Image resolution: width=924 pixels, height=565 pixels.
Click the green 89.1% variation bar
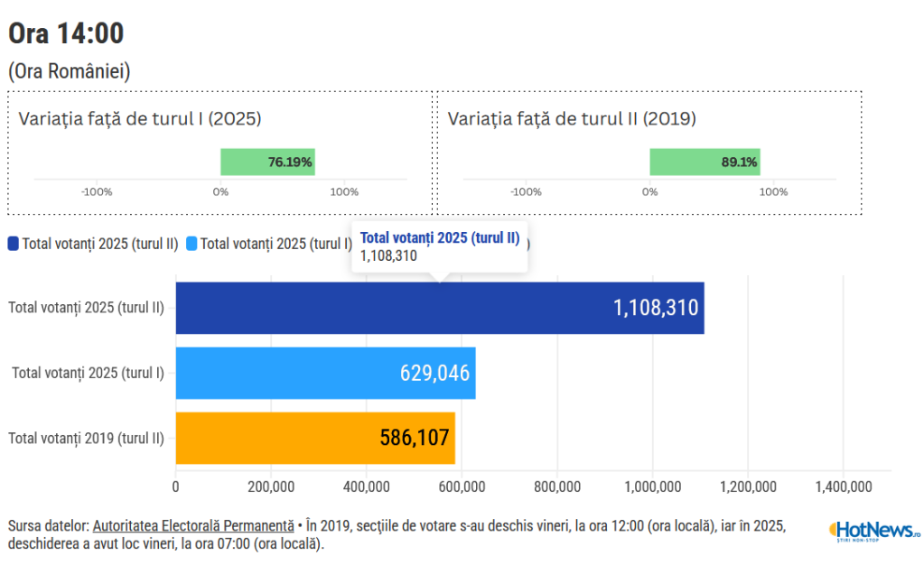705,162
